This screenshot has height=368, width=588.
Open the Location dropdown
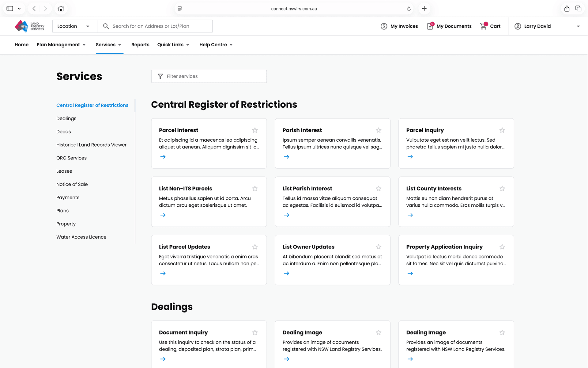click(x=74, y=26)
